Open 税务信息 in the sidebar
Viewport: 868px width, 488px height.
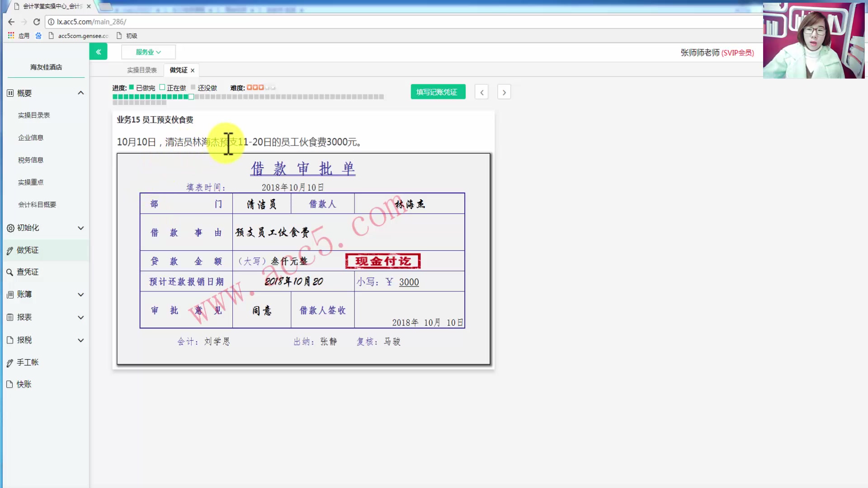(x=31, y=160)
